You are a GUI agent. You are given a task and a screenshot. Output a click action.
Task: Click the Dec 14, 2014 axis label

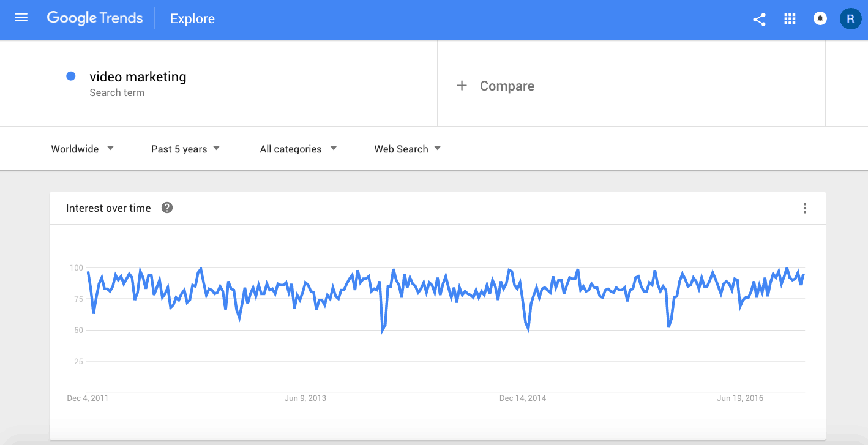tap(523, 398)
